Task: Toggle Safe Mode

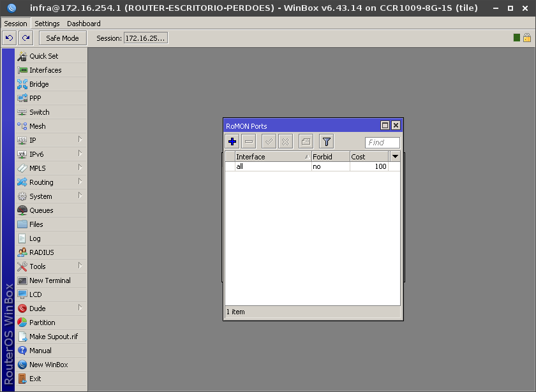Action: pos(63,38)
